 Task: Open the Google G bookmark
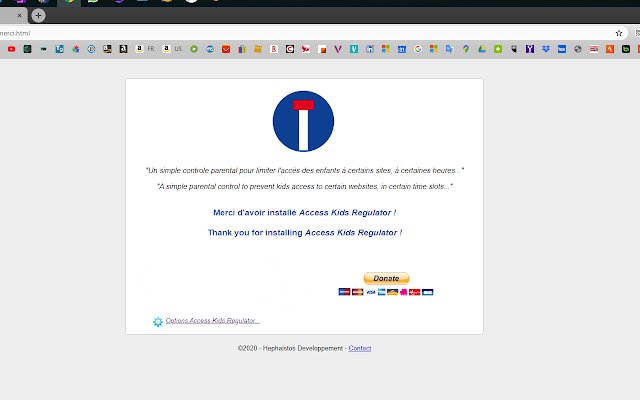coord(418,49)
